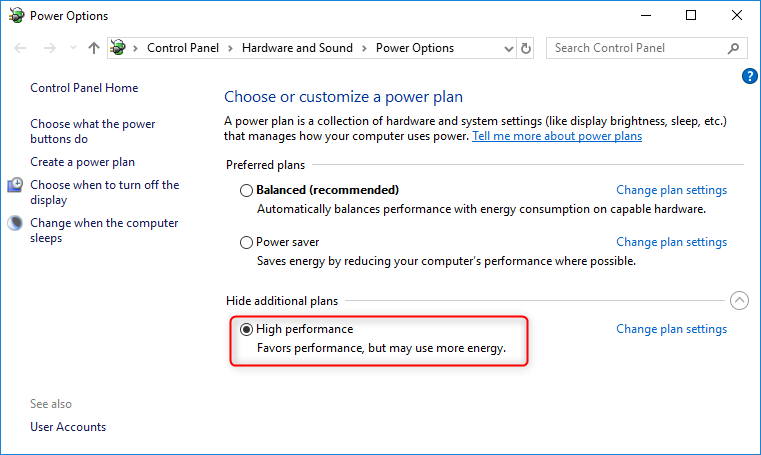
Task: Click the refresh address bar icon
Action: coord(527,48)
